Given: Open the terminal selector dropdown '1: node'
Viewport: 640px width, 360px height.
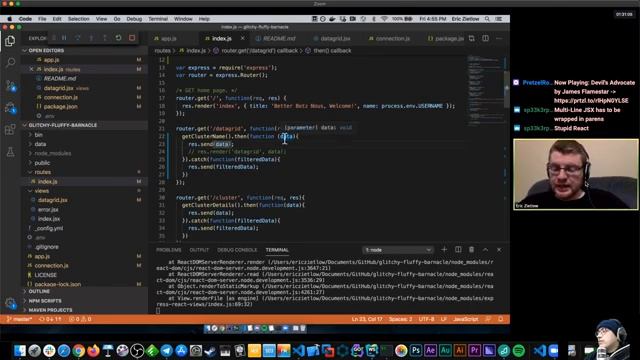Looking at the screenshot, I should tap(398, 250).
